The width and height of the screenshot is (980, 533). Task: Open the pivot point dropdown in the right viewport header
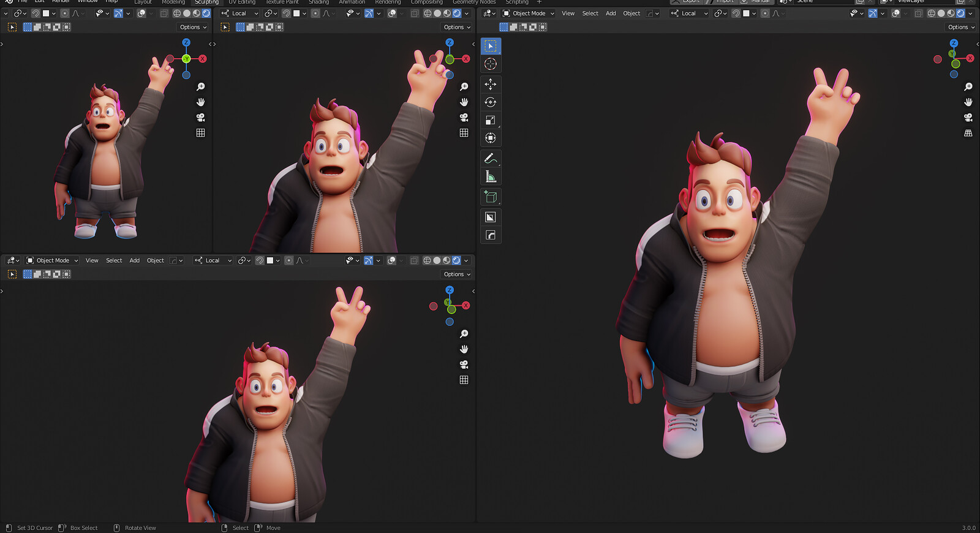720,13
